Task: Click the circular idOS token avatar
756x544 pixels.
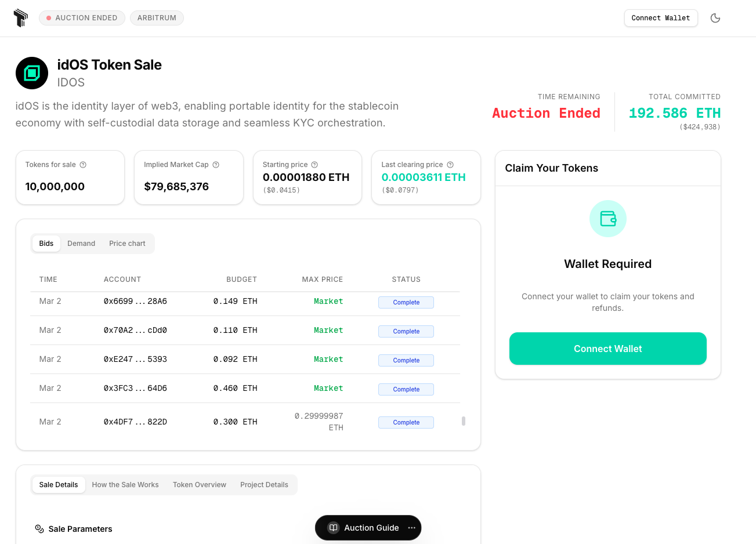Action: pyautogui.click(x=31, y=73)
